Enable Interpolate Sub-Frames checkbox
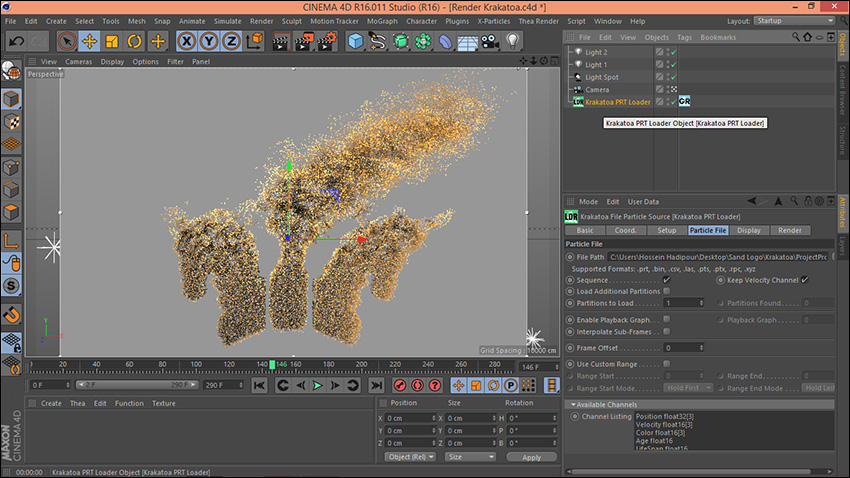 [667, 331]
